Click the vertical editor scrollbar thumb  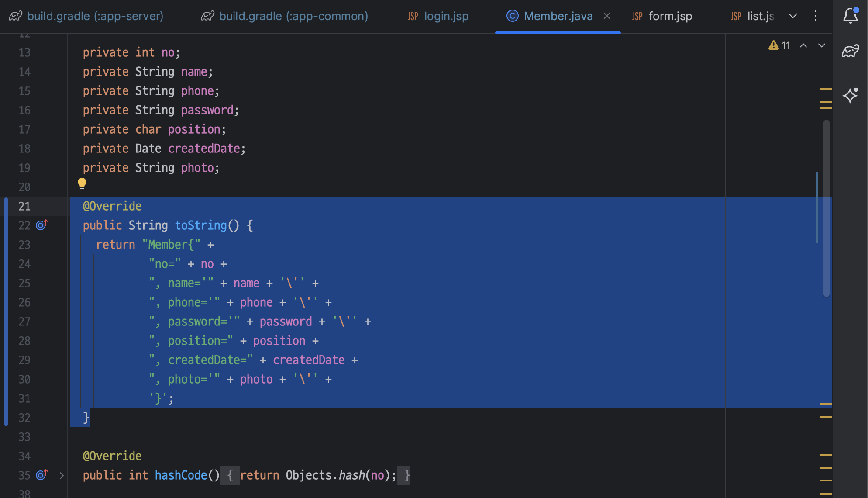pos(826,209)
